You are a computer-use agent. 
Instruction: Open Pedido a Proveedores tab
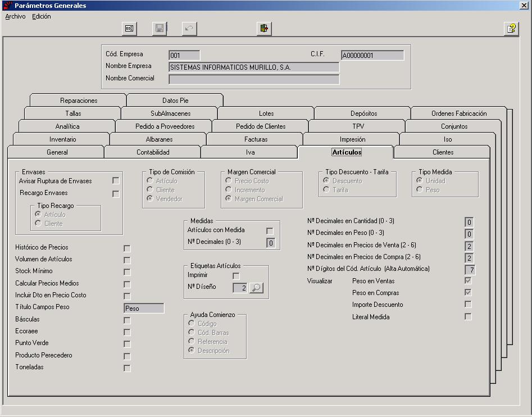point(165,126)
